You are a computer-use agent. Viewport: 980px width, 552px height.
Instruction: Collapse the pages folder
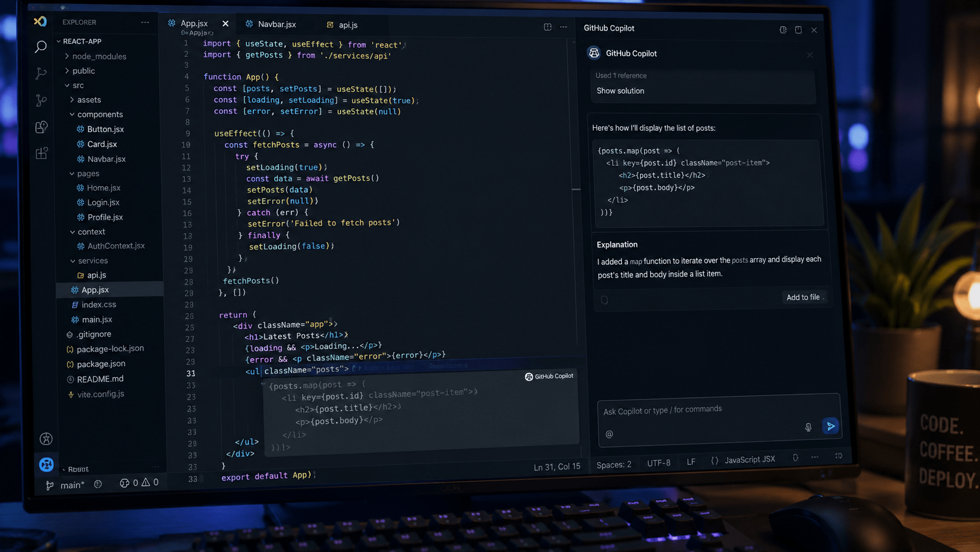(84, 174)
